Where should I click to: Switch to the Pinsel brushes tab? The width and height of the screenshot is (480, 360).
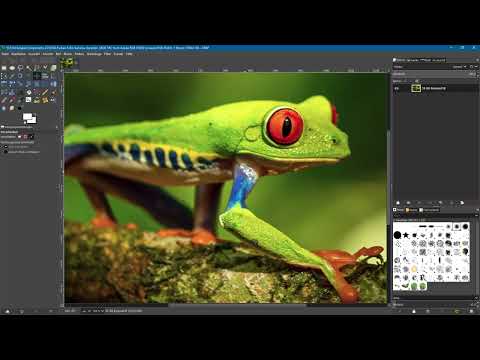pyautogui.click(x=399, y=210)
